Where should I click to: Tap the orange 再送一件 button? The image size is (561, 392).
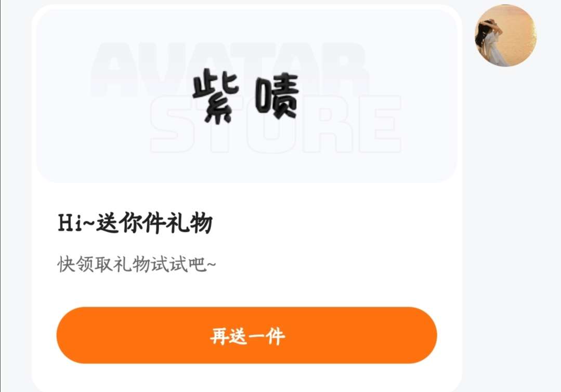pos(247,335)
